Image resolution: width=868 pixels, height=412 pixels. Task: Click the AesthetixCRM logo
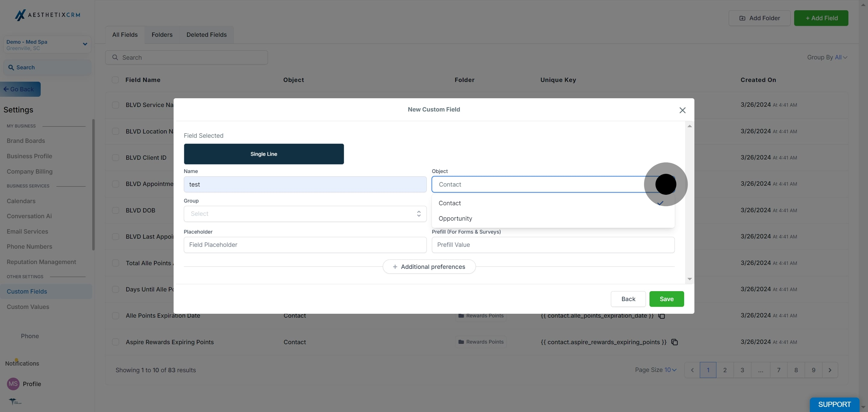tap(48, 15)
